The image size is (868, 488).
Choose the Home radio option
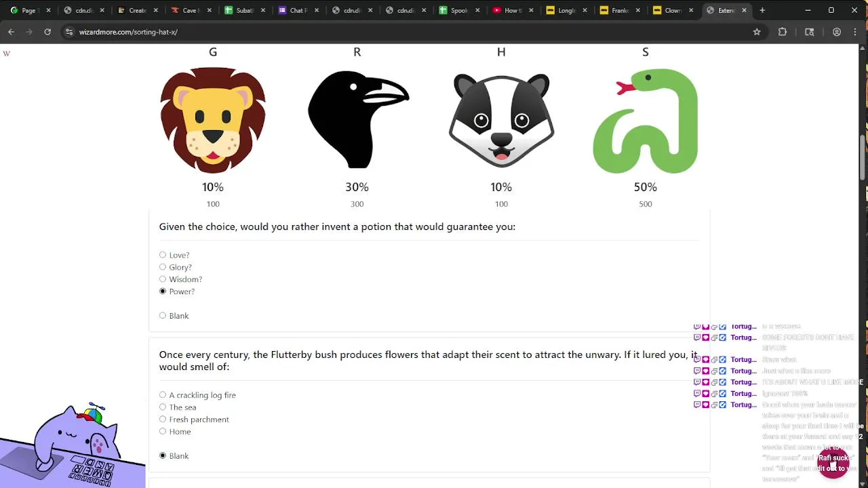pos(163,432)
